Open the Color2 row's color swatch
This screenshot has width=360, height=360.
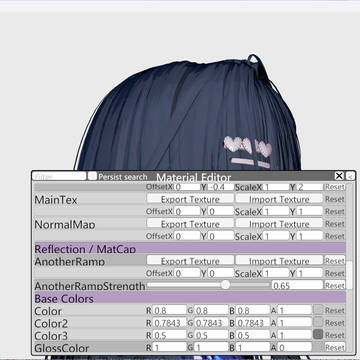318,323
